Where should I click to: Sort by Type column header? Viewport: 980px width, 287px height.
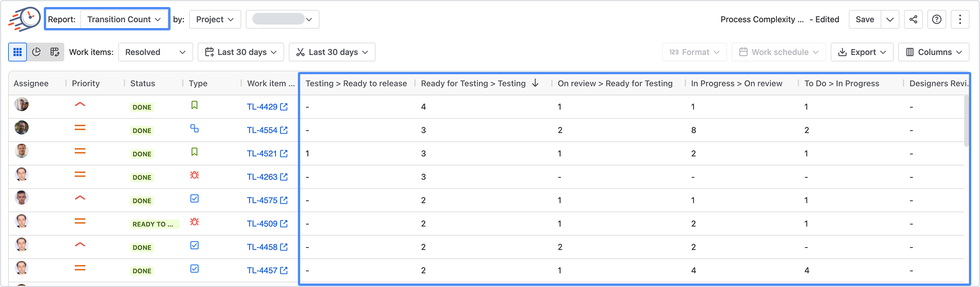click(198, 84)
